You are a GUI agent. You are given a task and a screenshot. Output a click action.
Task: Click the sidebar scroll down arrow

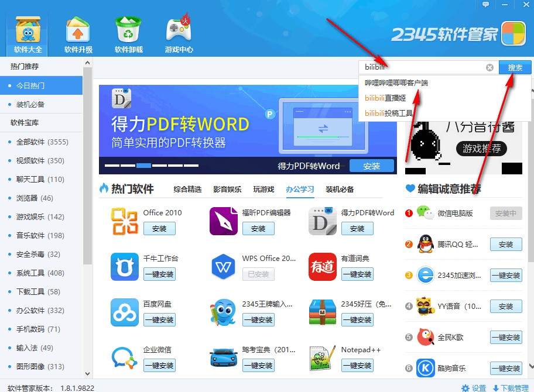[87, 374]
